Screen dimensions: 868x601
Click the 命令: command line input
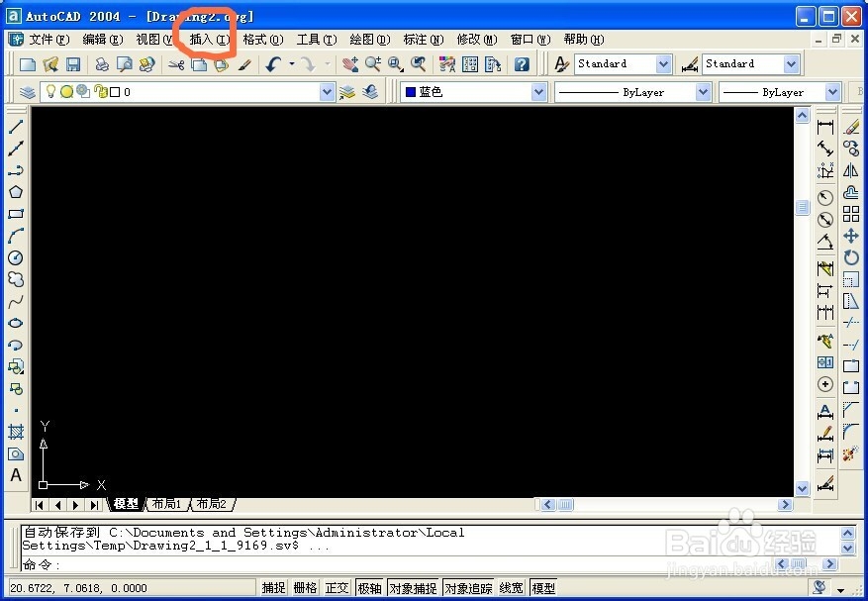[399, 564]
